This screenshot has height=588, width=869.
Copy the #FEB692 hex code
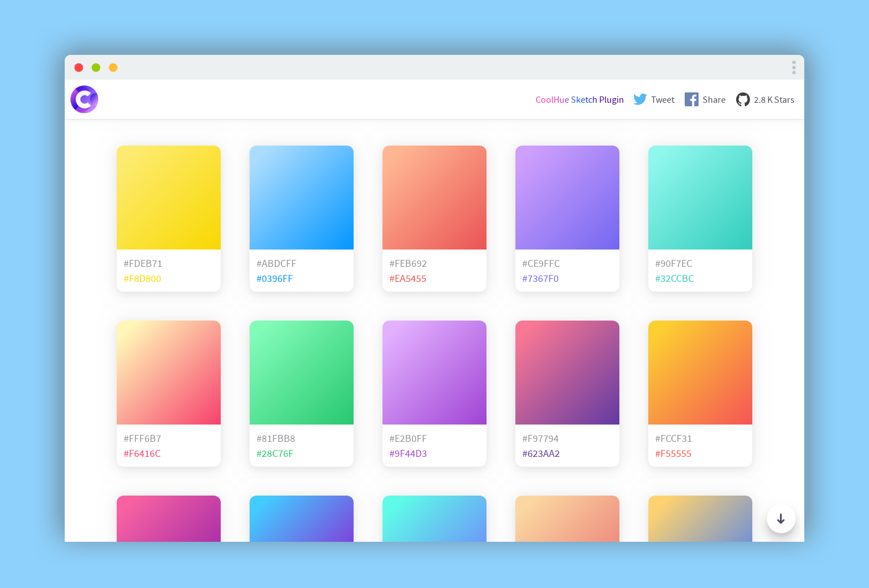(408, 263)
